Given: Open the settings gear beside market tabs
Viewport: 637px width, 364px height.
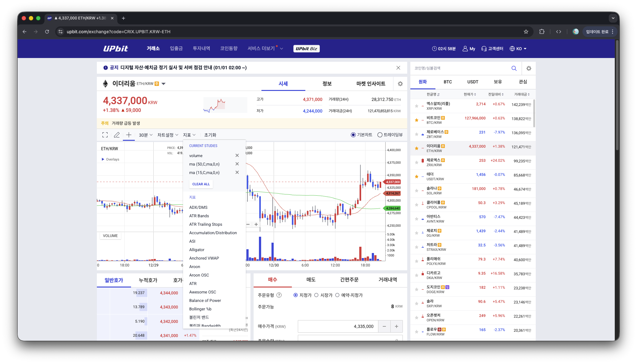Looking at the screenshot, I should pos(529,68).
